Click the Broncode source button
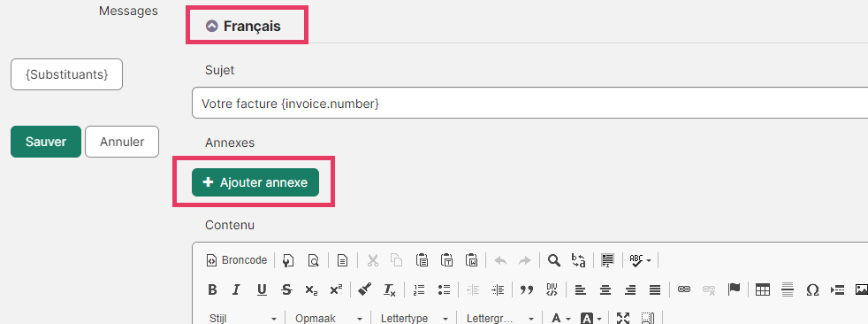Image resolution: width=868 pixels, height=324 pixels. (x=236, y=260)
